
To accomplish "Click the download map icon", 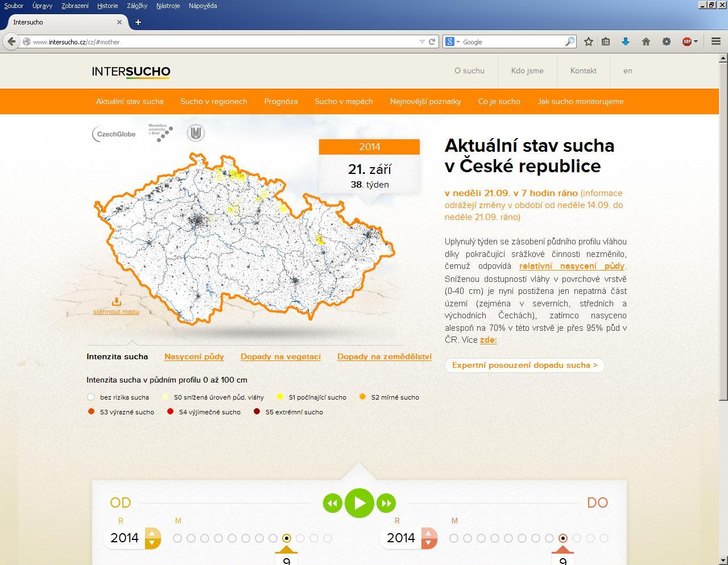I will click(x=116, y=301).
